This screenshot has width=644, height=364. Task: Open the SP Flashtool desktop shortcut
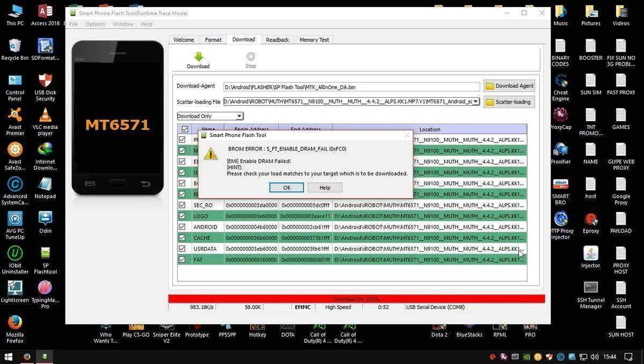46,260
